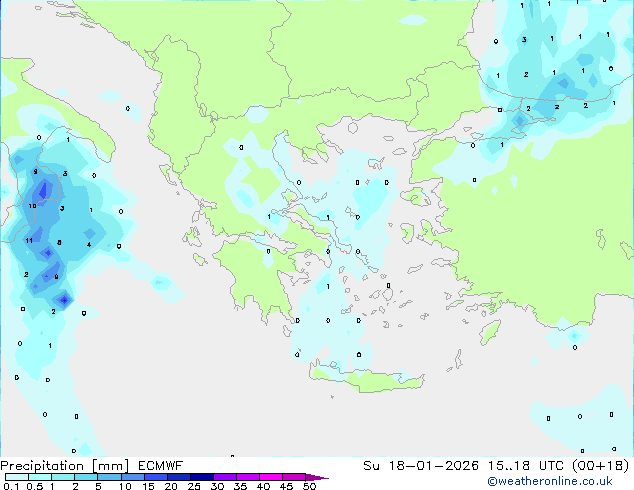Click the '11' precipitation value on the map

click(29, 241)
